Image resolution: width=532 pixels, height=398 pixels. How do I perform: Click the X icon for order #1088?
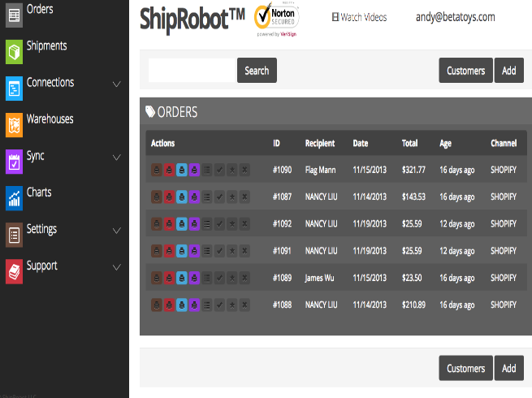click(244, 305)
